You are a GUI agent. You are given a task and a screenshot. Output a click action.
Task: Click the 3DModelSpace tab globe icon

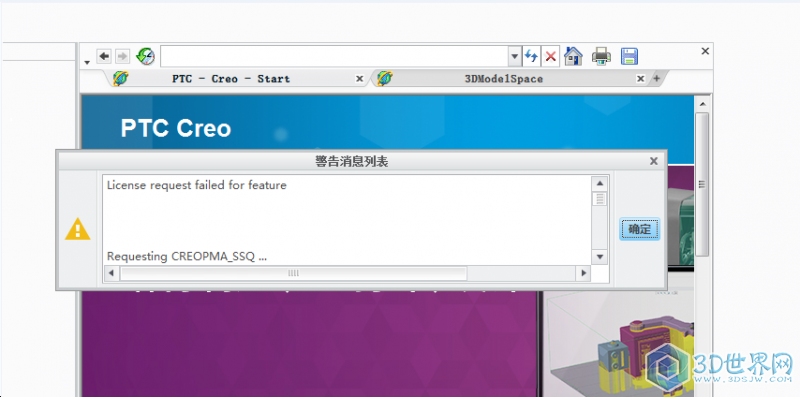[385, 78]
